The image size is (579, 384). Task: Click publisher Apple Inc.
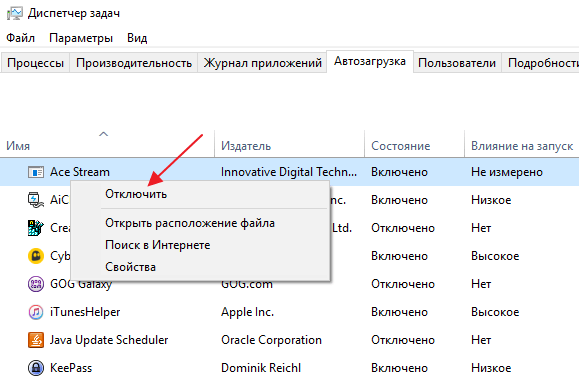[x=247, y=312]
